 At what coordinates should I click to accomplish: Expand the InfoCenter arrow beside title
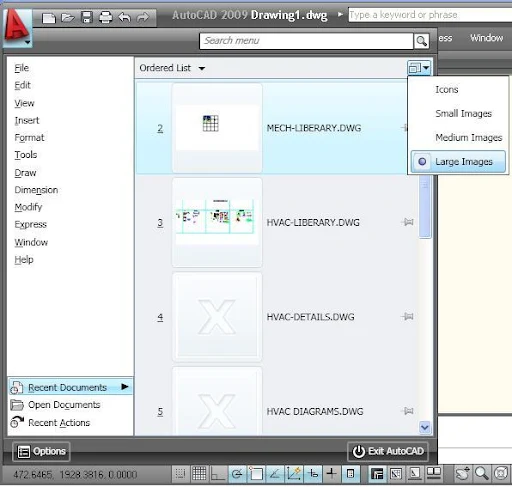pos(340,15)
